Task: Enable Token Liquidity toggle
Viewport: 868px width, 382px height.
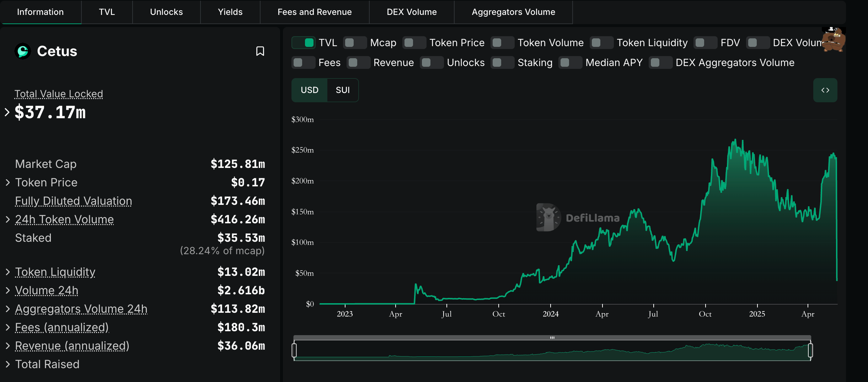Action: [x=601, y=43]
